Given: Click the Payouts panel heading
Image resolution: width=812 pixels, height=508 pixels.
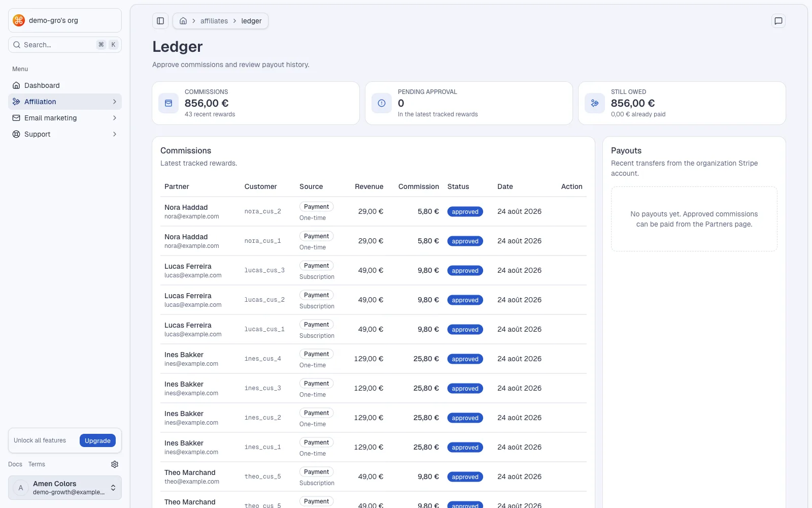Looking at the screenshot, I should point(626,150).
